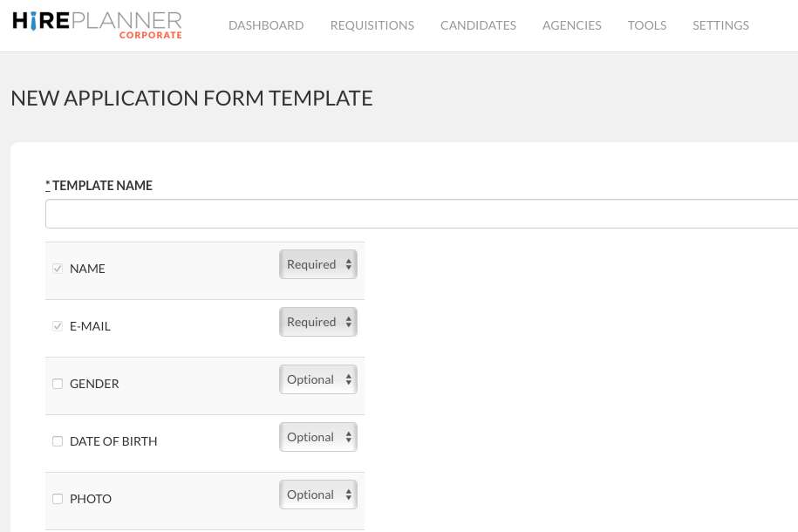This screenshot has width=798, height=532.
Task: Open the Optional dropdown for PHOTO
Action: coord(317,494)
